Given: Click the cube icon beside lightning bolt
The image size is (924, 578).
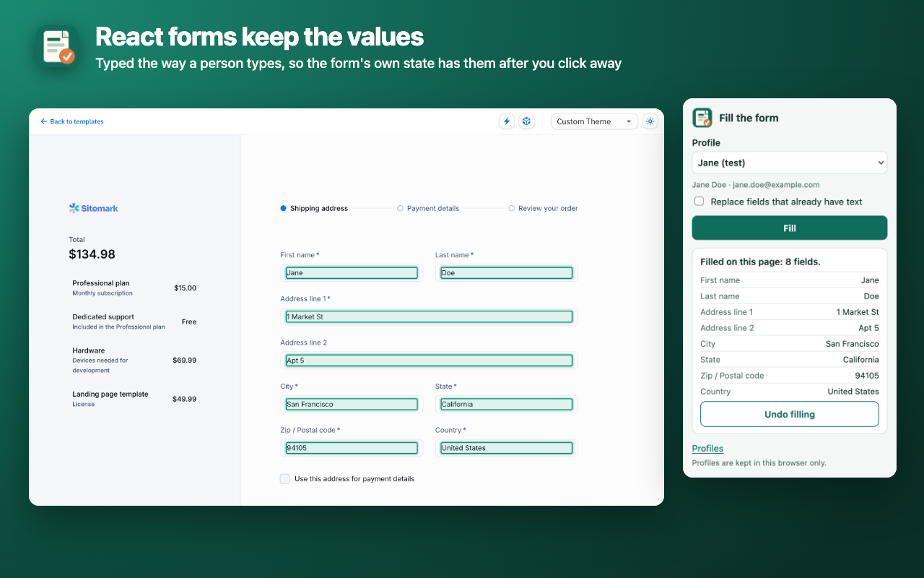Looking at the screenshot, I should click(x=527, y=121).
